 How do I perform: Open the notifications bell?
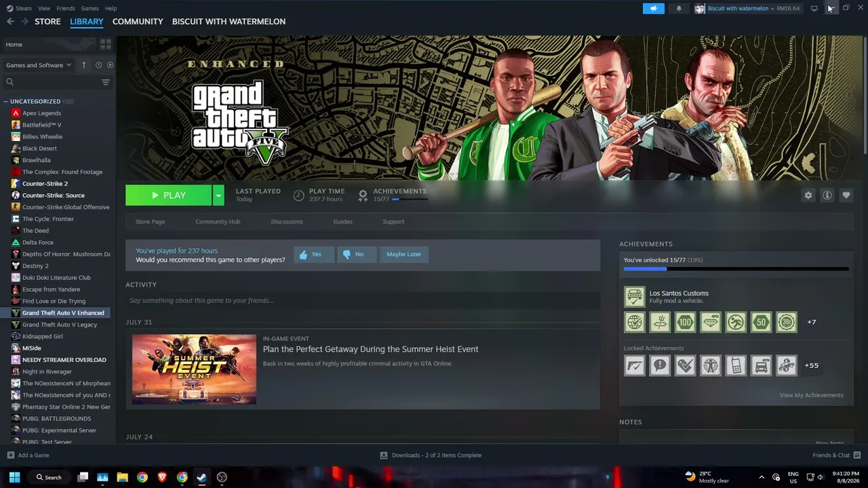[x=679, y=8]
